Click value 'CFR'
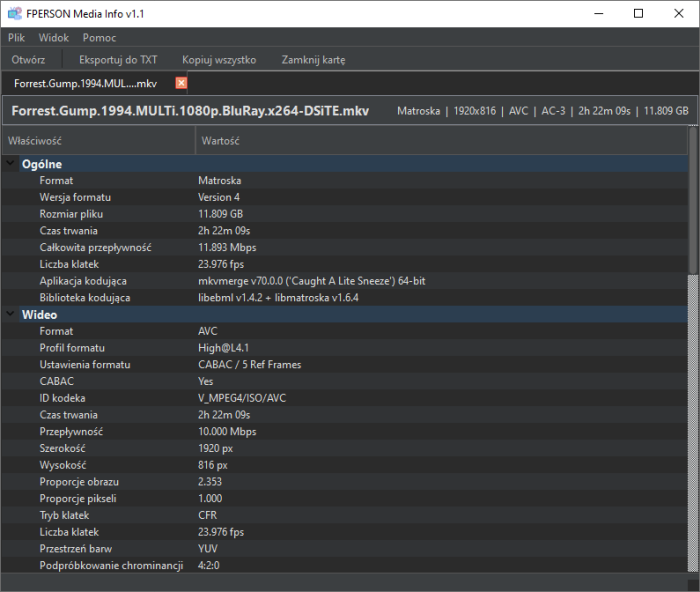 (x=208, y=515)
